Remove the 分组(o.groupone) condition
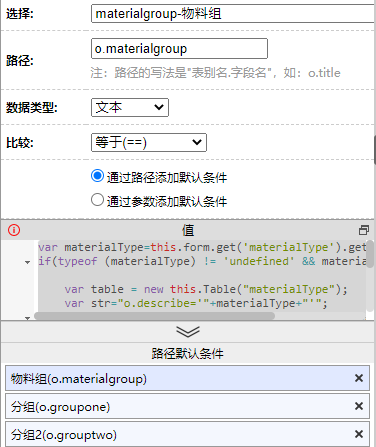This screenshot has height=447, width=376. tap(359, 406)
